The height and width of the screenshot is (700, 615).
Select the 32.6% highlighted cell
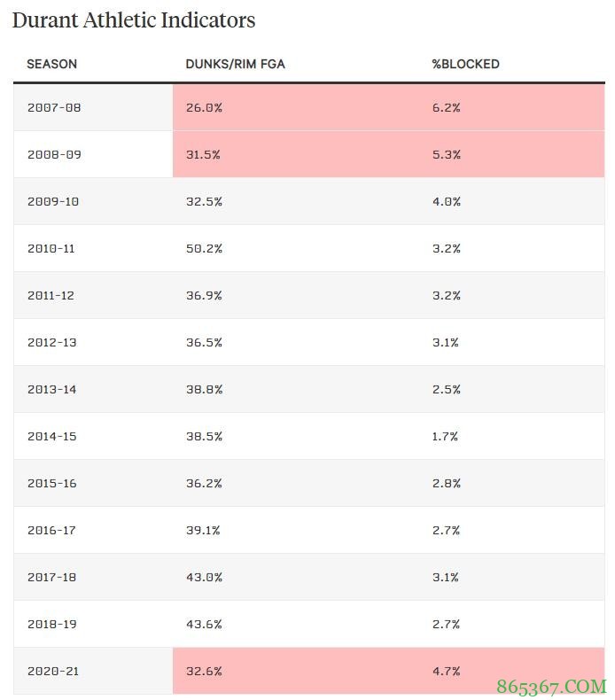[204, 671]
